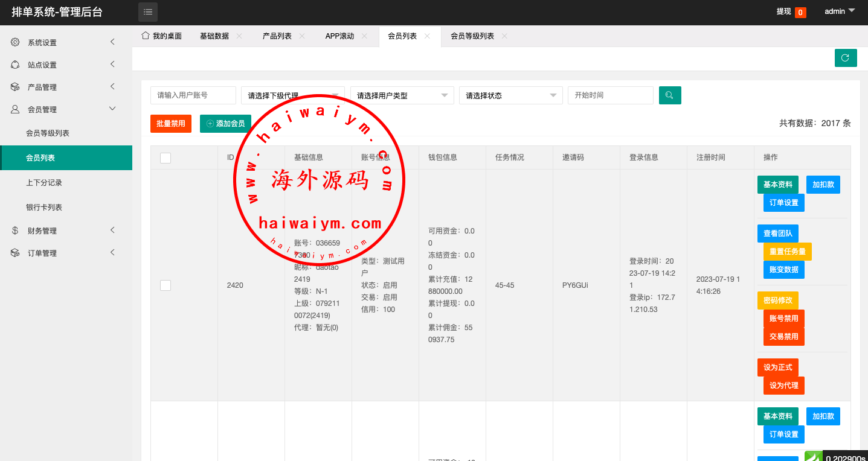
Task: Click the 请输入用户账号 input field
Action: pos(193,95)
